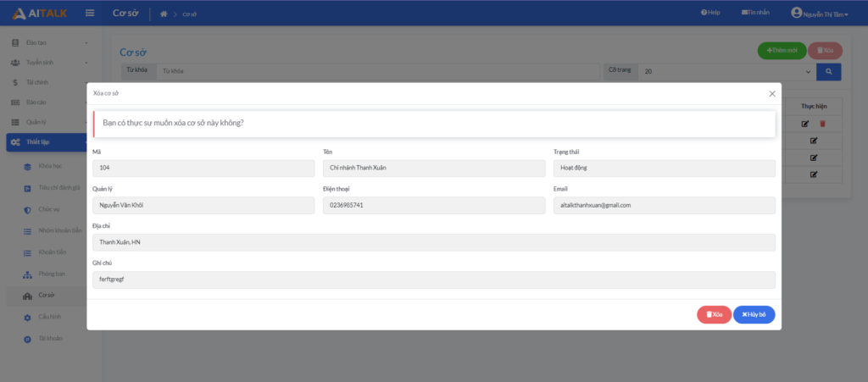Click the AITALK logo
Image resolution: width=868 pixels, height=382 pixels.
tap(40, 13)
